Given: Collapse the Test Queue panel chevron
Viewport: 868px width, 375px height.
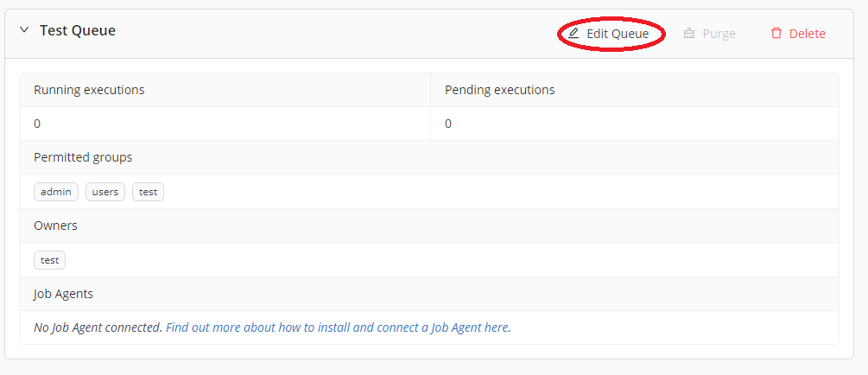Looking at the screenshot, I should [x=24, y=30].
